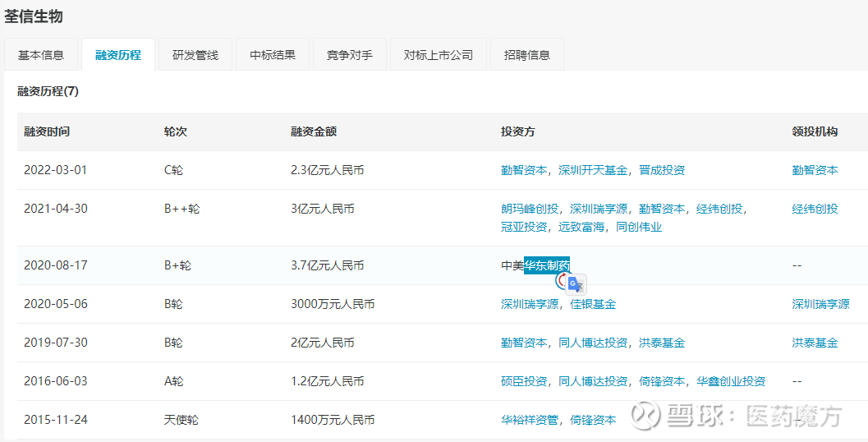Screen dimensions: 868x442
Task: Click the 融资金额 column header
Action: (314, 131)
